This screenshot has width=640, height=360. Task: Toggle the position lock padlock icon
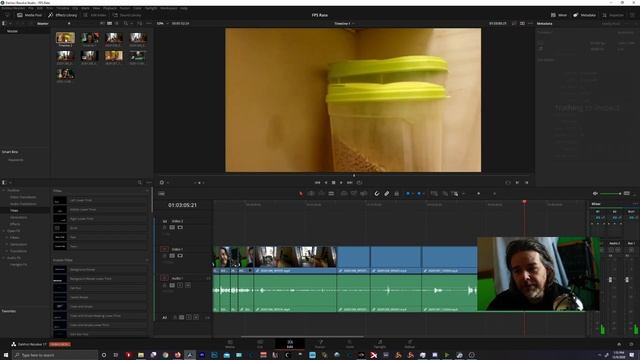pyautogui.click(x=396, y=193)
